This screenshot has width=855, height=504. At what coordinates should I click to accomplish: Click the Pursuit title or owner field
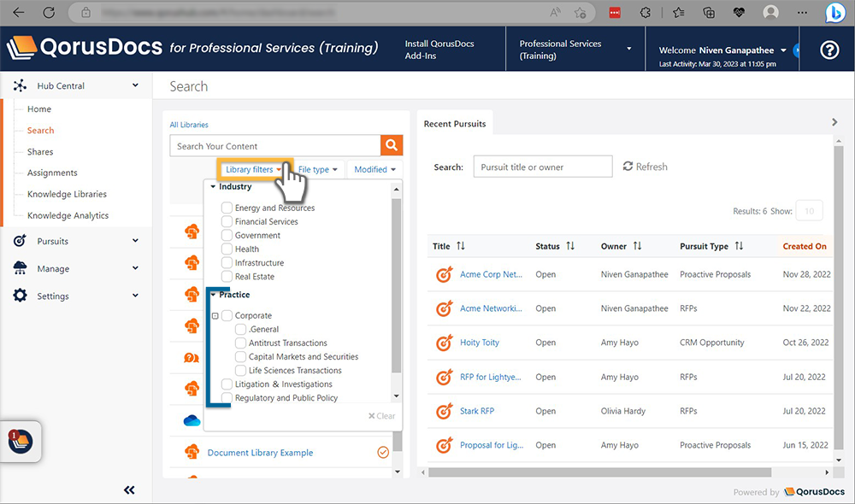pos(542,167)
